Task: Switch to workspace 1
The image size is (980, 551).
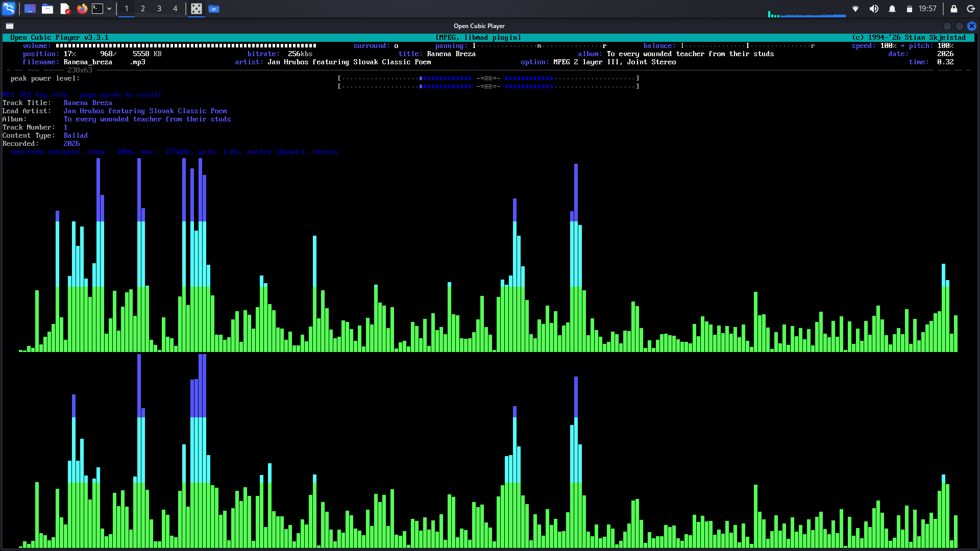Action: 127,9
